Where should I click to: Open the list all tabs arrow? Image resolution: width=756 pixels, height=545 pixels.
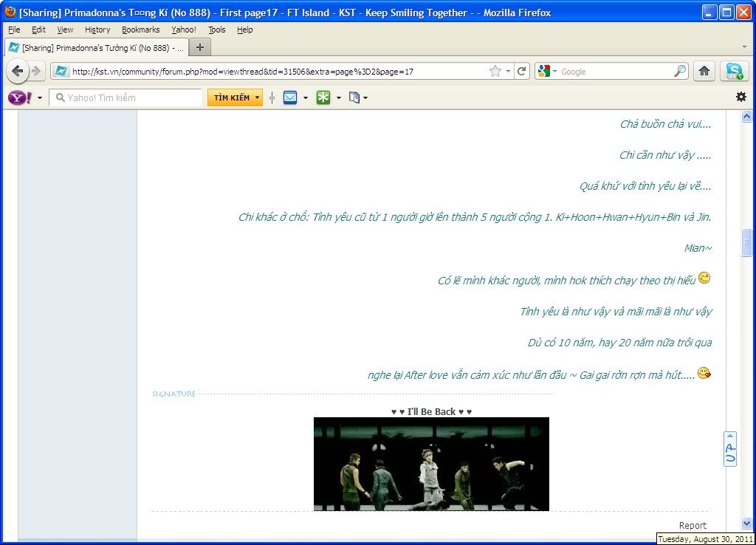[744, 47]
